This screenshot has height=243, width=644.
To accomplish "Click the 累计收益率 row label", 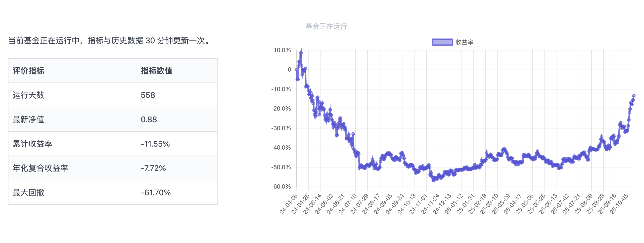I will click(33, 144).
